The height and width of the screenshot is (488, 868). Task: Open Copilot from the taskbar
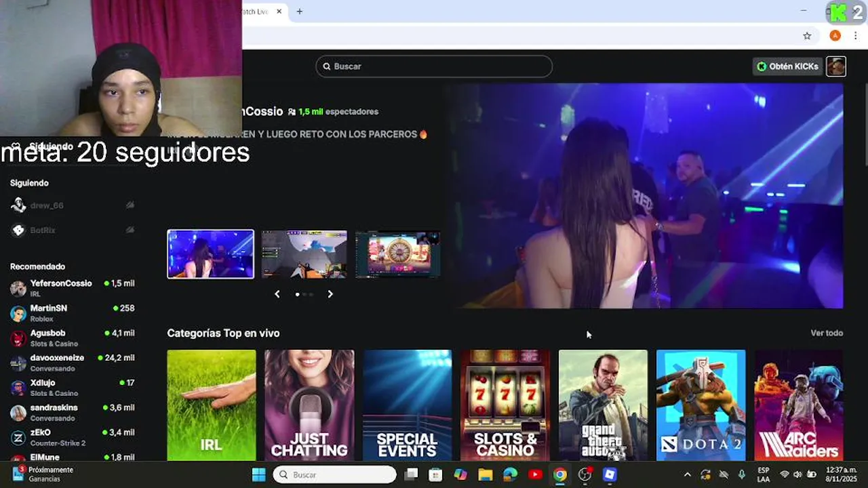click(460, 474)
